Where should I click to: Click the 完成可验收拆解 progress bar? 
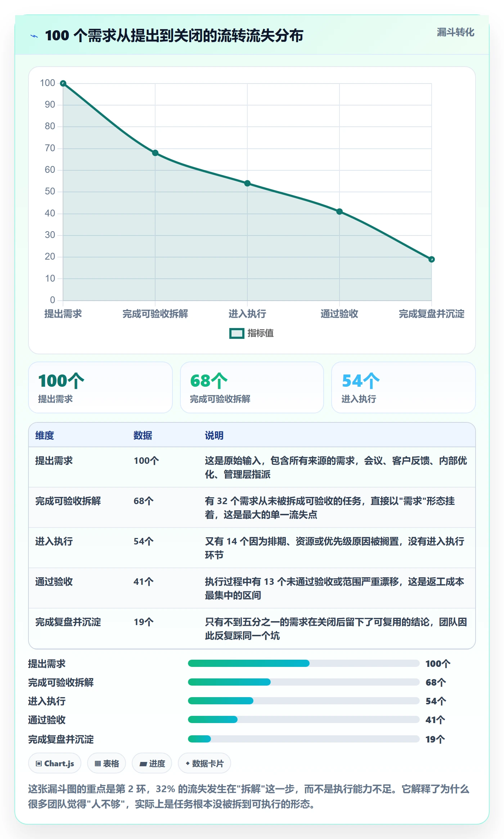coord(304,682)
